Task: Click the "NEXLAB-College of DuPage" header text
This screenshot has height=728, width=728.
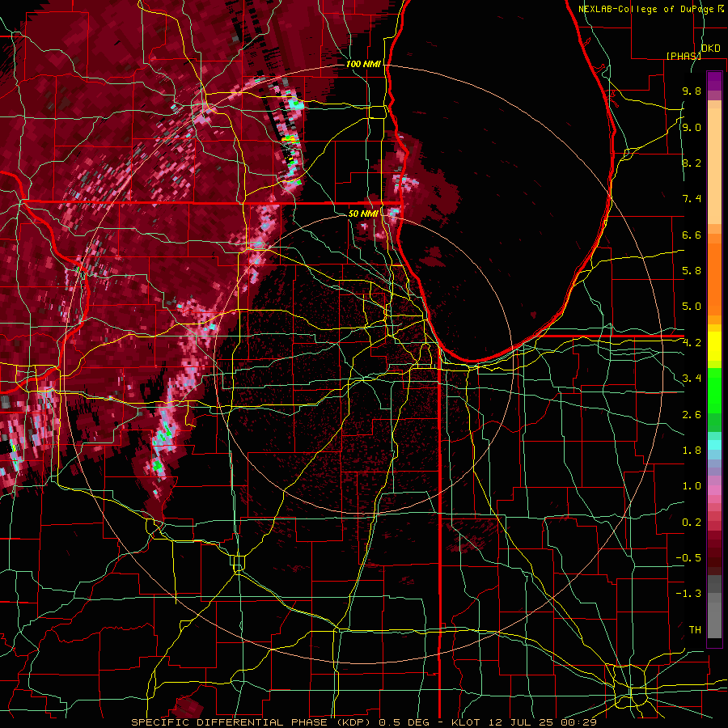Action: 646,9
